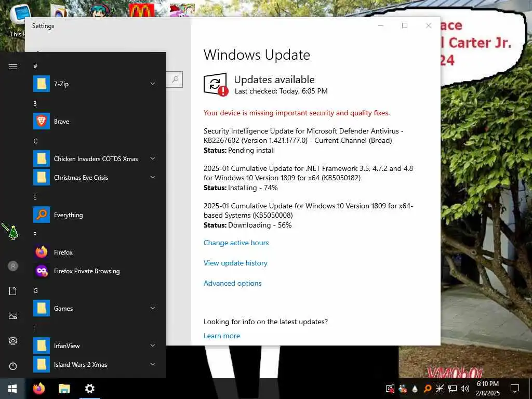Screen dimensions: 532x399
Task: Open Advanced options link
Action: [232, 283]
